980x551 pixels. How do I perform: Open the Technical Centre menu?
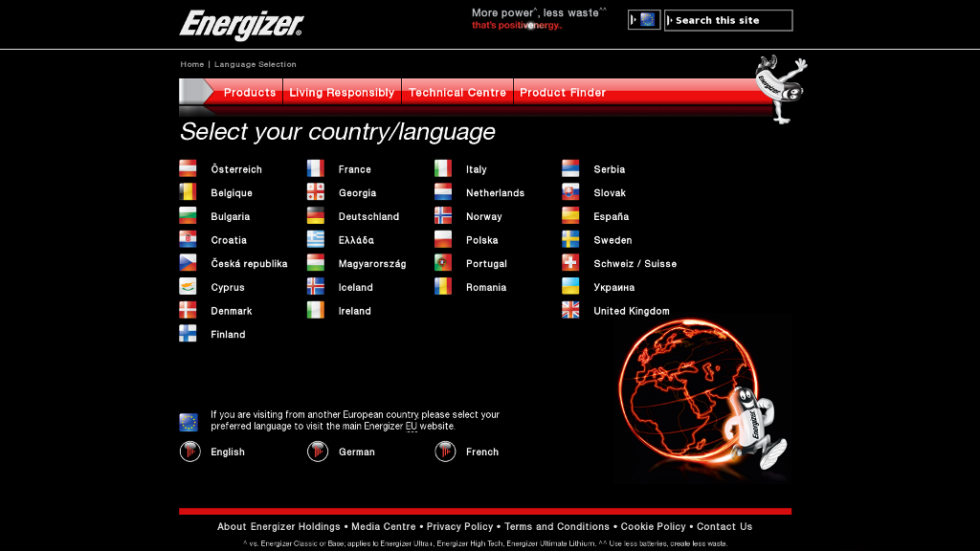click(457, 93)
